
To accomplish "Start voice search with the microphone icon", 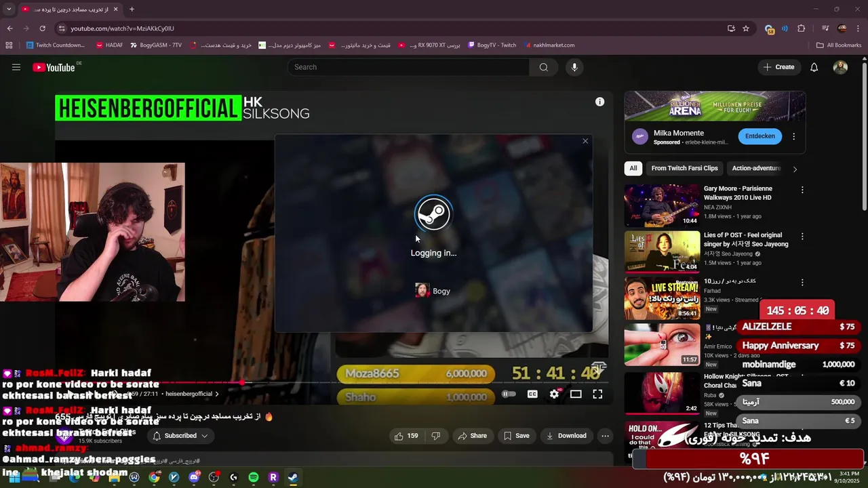I will point(574,67).
